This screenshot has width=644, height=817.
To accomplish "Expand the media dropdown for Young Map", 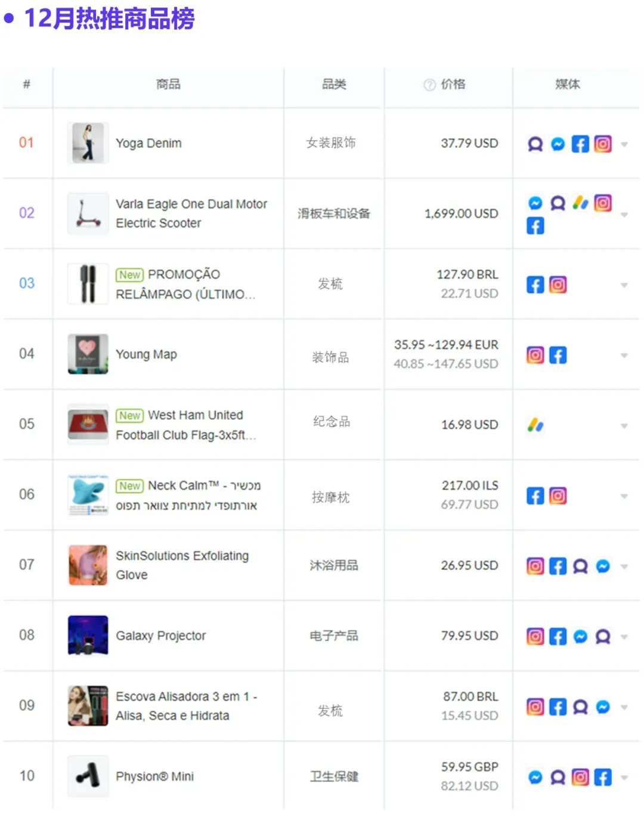I will 624,355.
